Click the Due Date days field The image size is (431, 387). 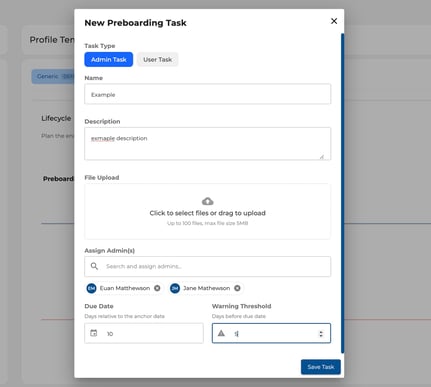[x=144, y=333]
